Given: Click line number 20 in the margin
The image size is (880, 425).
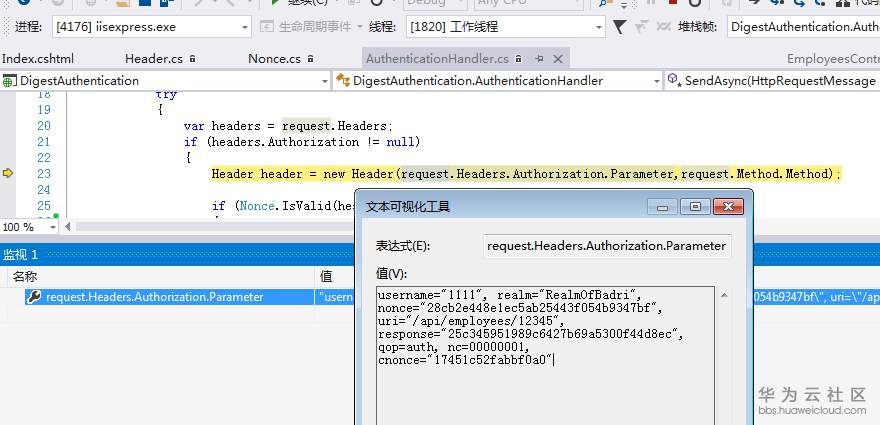Looking at the screenshot, I should (44, 126).
